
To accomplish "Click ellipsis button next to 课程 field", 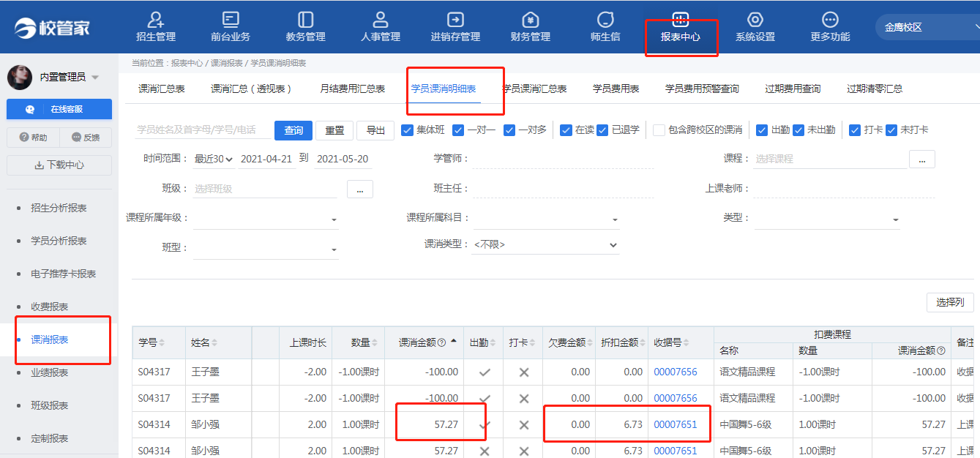I will coord(922,159).
